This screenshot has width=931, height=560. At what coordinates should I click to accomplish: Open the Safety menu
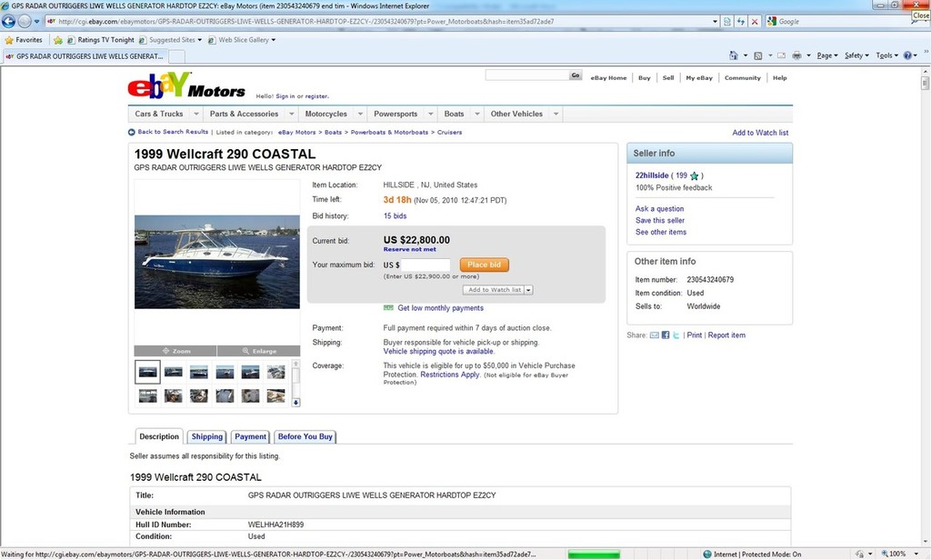(x=856, y=55)
